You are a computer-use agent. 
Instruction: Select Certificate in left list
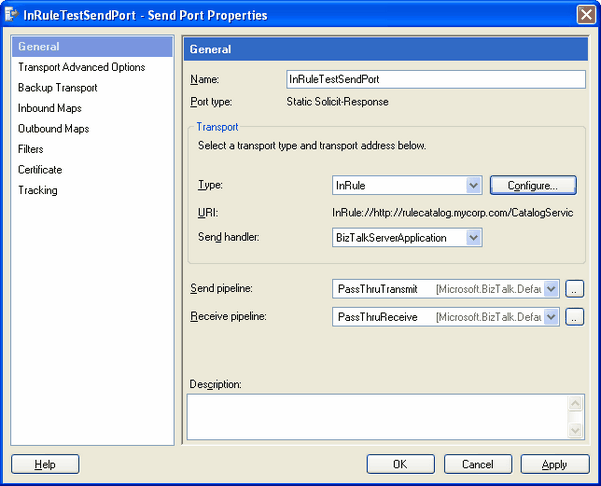click(x=40, y=170)
